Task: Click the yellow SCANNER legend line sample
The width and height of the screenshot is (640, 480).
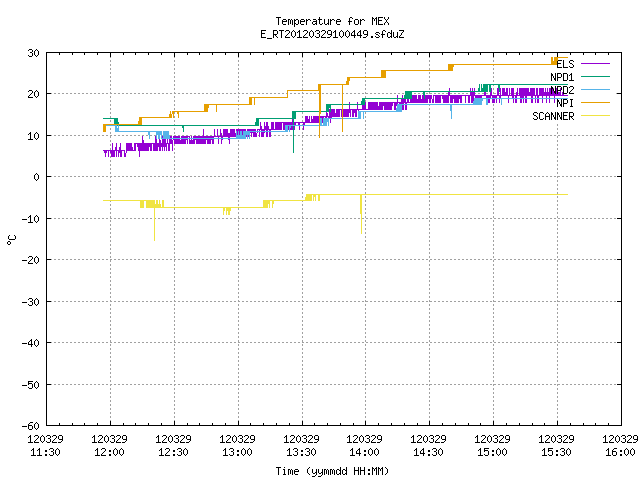Action: pos(595,116)
